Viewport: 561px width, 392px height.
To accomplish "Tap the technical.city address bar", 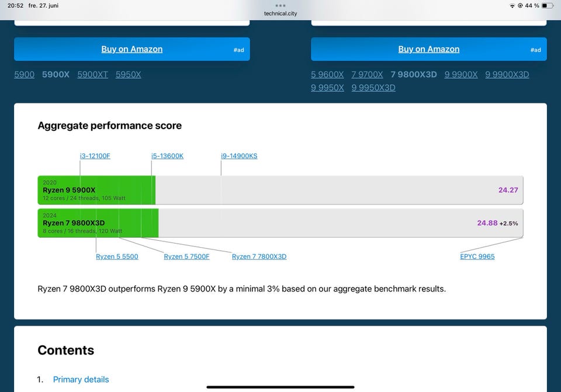I will (x=280, y=13).
